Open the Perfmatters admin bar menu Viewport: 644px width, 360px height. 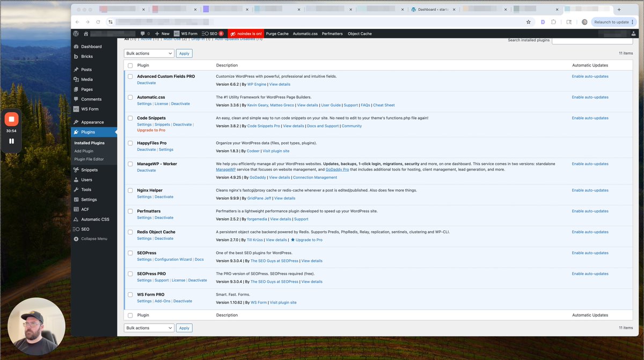[332, 33]
